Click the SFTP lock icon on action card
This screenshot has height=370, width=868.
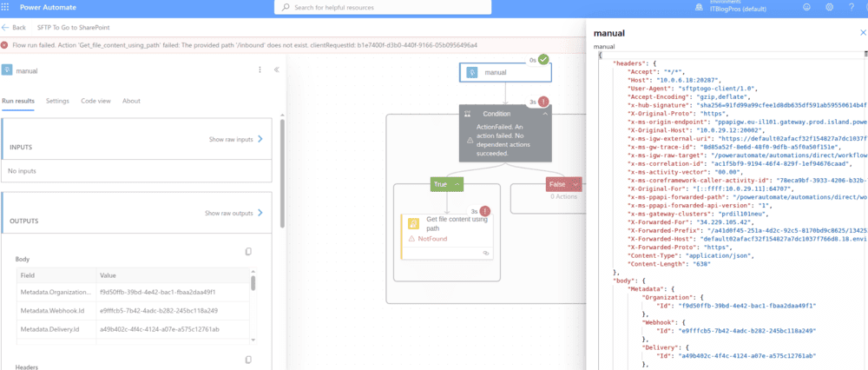coord(413,224)
